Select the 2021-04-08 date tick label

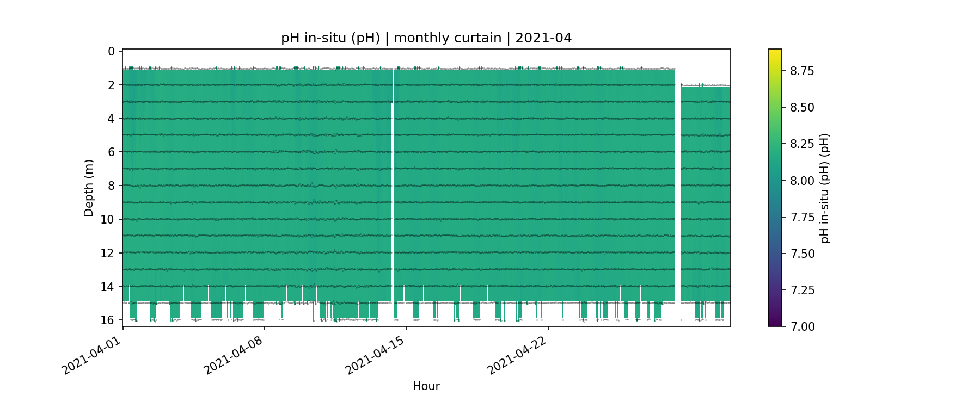(233, 355)
